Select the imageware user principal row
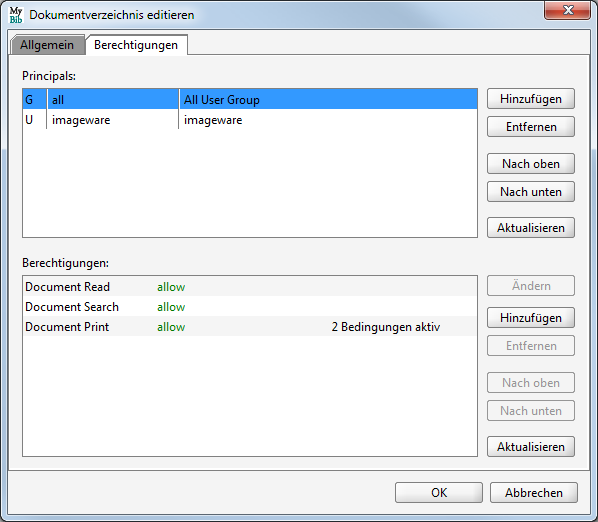The width and height of the screenshot is (598, 522). (x=250, y=120)
